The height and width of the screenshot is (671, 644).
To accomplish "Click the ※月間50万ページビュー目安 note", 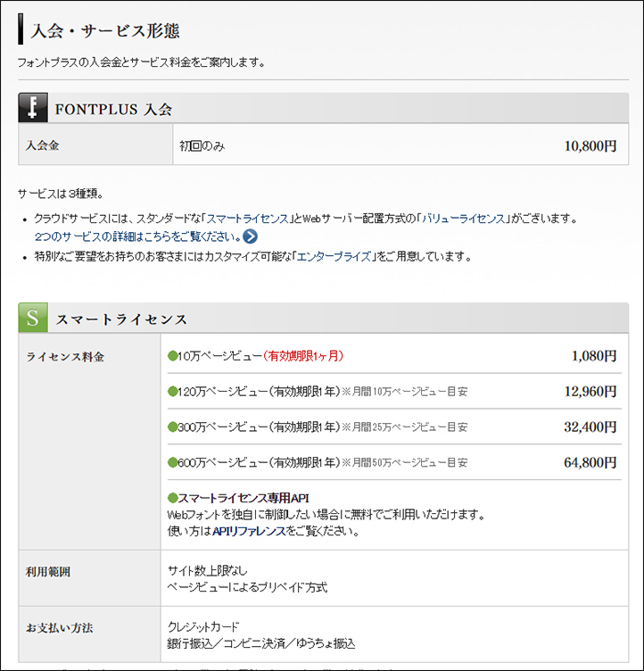I will point(405,462).
